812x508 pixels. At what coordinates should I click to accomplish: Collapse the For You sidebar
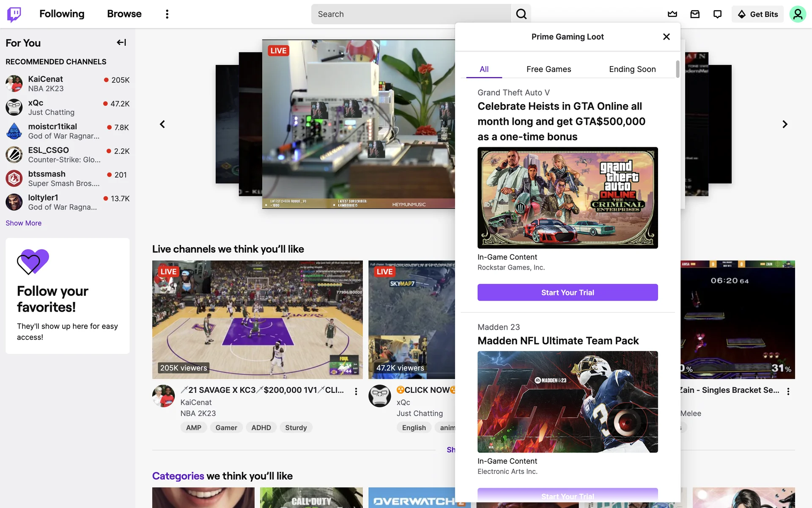[121, 42]
